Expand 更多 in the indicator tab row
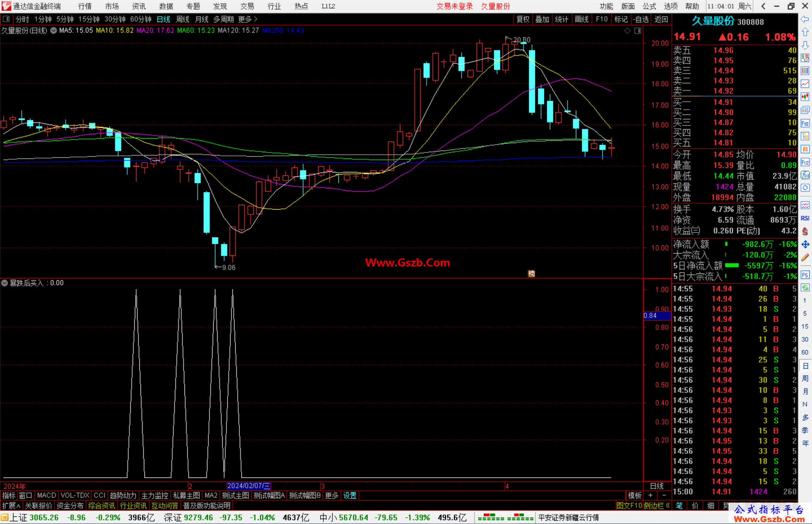 pos(332,495)
